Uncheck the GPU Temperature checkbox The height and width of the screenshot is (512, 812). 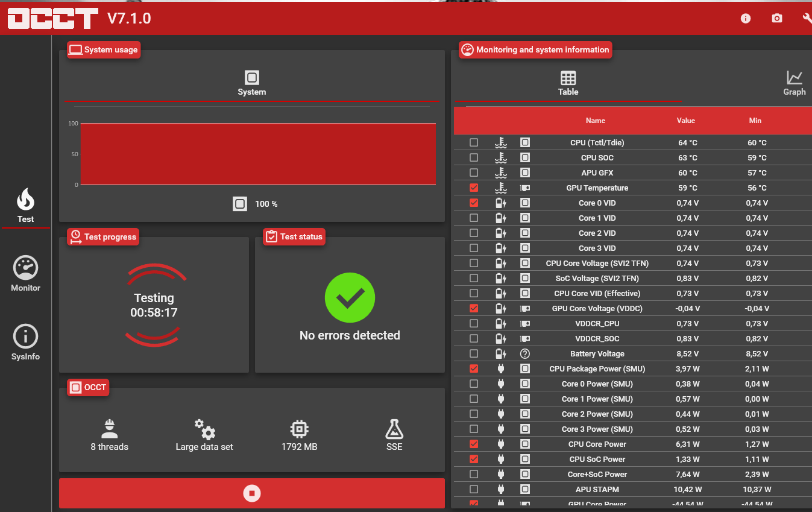pos(474,188)
